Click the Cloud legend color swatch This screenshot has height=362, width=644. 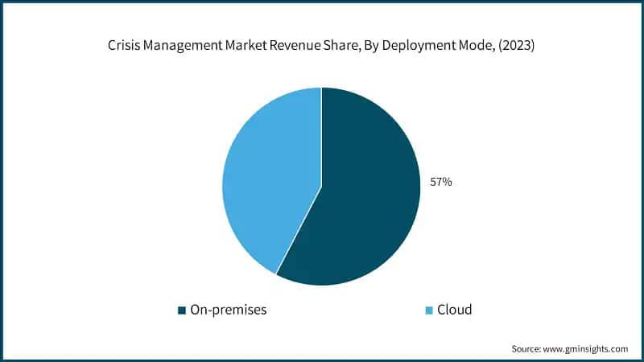click(x=429, y=311)
